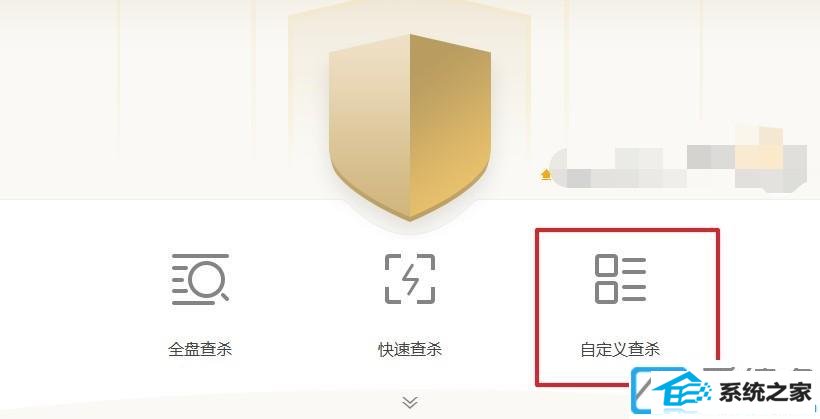
Task: Click the small orange upgrade arrow icon
Action: (x=546, y=175)
